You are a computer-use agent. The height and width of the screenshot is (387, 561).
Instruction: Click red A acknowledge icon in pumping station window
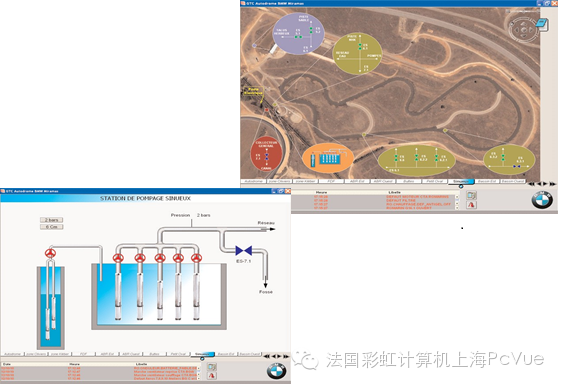pos(212,376)
